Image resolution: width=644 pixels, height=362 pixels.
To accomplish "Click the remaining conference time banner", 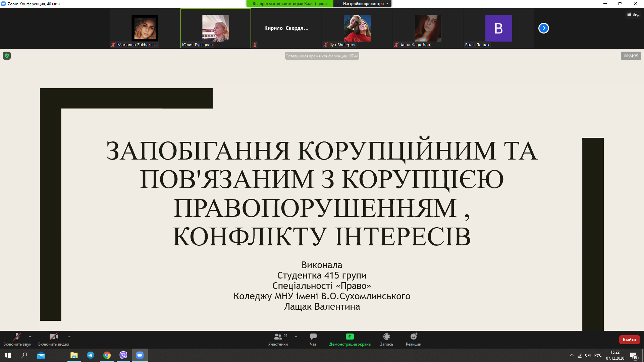I will click(322, 56).
